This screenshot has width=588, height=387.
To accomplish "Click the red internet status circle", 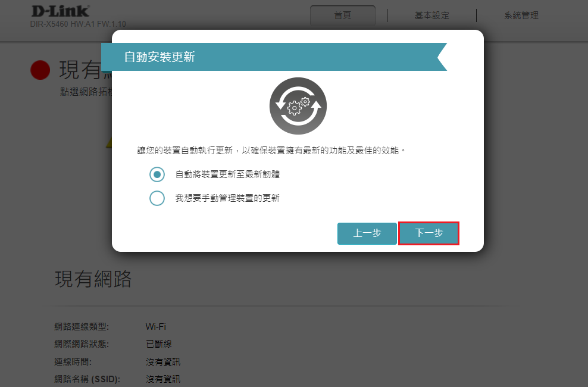I will pos(40,70).
